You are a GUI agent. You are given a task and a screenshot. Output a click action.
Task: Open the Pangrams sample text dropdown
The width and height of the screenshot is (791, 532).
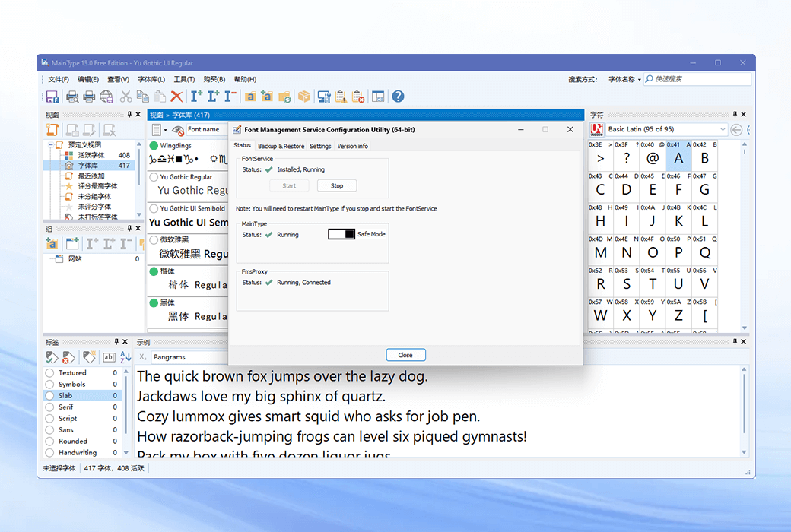tap(189, 357)
